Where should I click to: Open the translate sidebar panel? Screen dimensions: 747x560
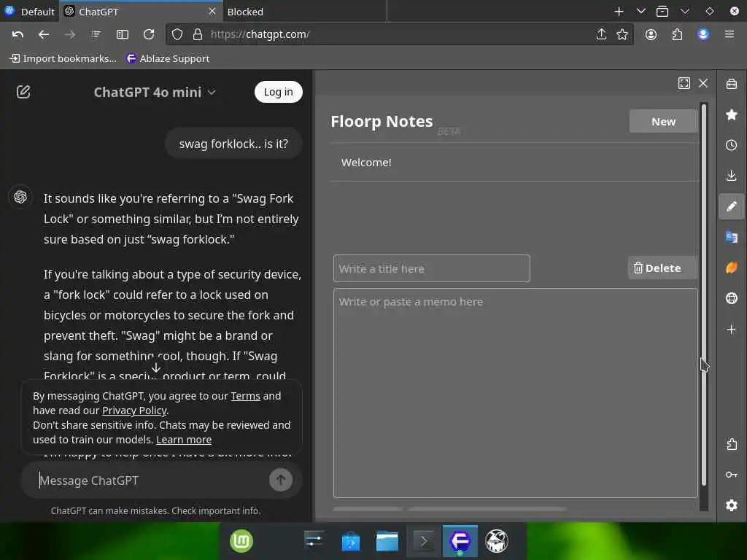tap(731, 237)
